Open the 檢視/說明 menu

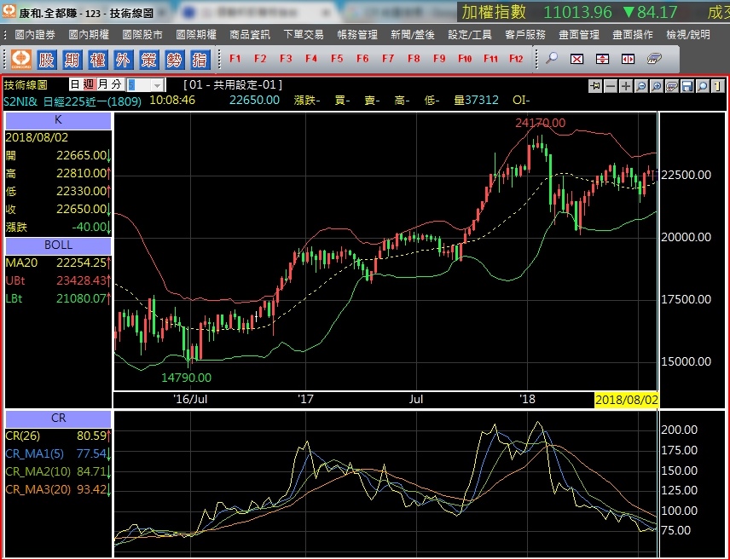[x=688, y=34]
